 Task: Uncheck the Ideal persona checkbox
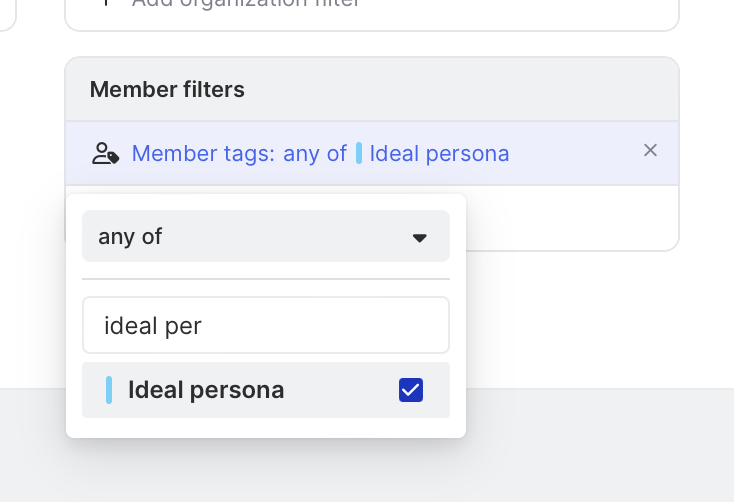[410, 390]
